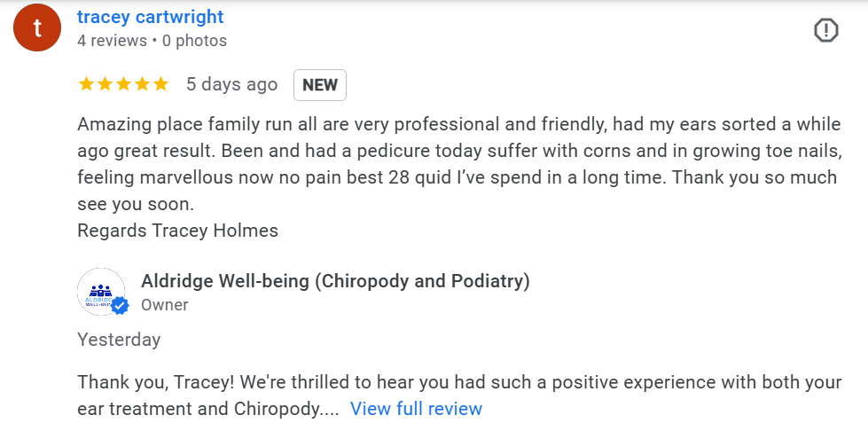868x423 pixels.
Task: Open tracey cartwright's profile name link
Action: tap(151, 17)
